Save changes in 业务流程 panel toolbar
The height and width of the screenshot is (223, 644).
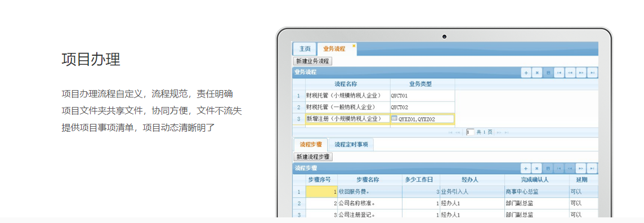(x=548, y=73)
